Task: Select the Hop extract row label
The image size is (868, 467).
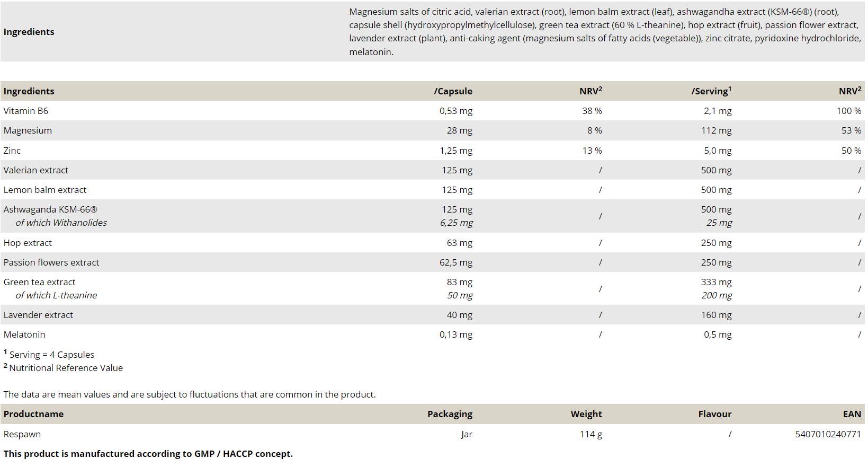Action: [28, 243]
